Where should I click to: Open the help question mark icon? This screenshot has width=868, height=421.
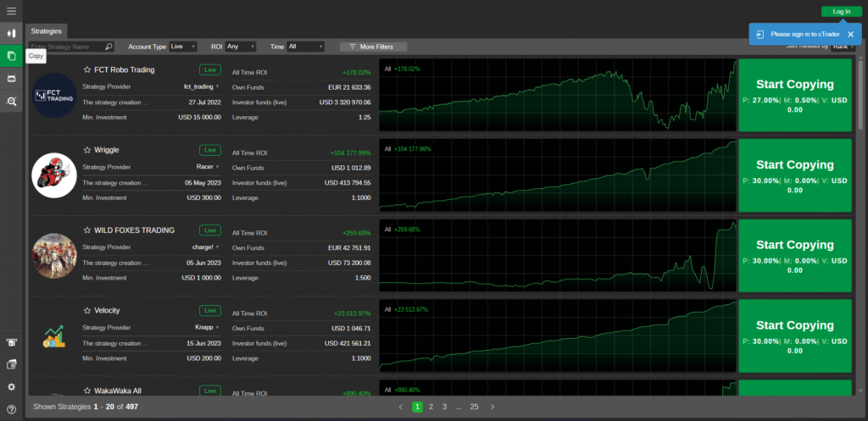pos(11,409)
